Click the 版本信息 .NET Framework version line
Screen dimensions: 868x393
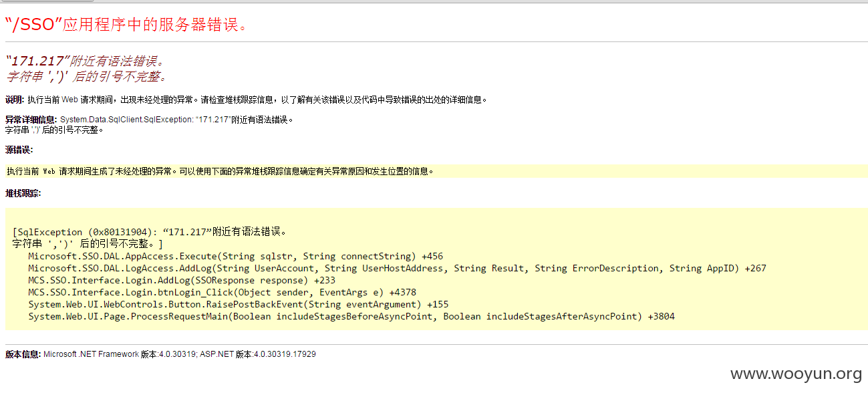tap(160, 354)
